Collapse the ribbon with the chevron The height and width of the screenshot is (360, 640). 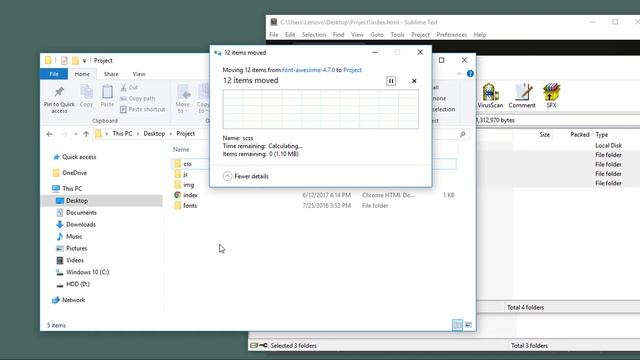[x=460, y=74]
